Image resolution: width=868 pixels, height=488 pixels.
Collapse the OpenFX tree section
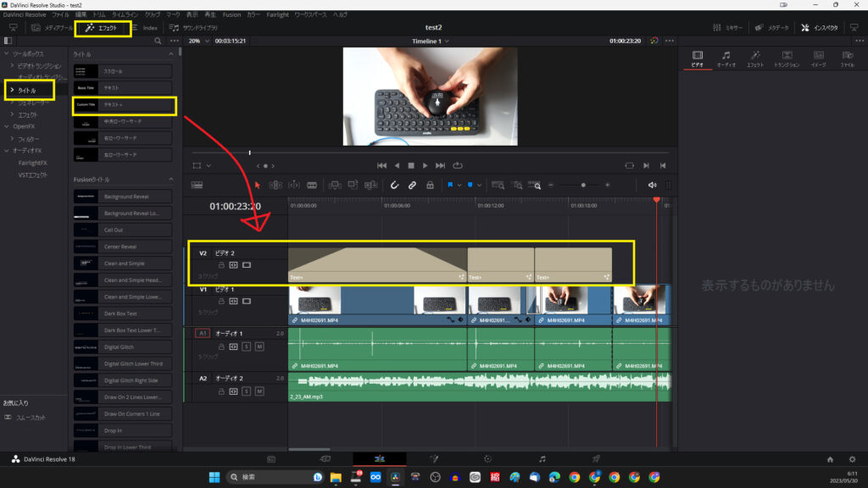[x=7, y=126]
